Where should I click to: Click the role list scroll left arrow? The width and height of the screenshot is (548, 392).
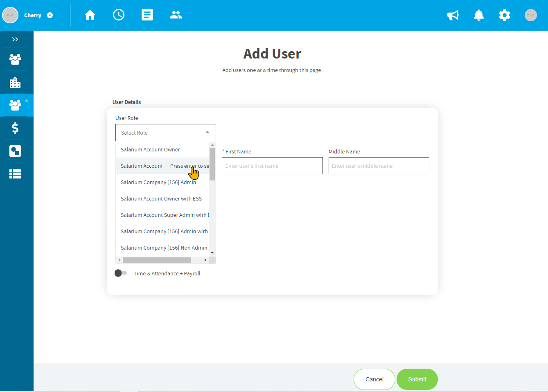[119, 260]
